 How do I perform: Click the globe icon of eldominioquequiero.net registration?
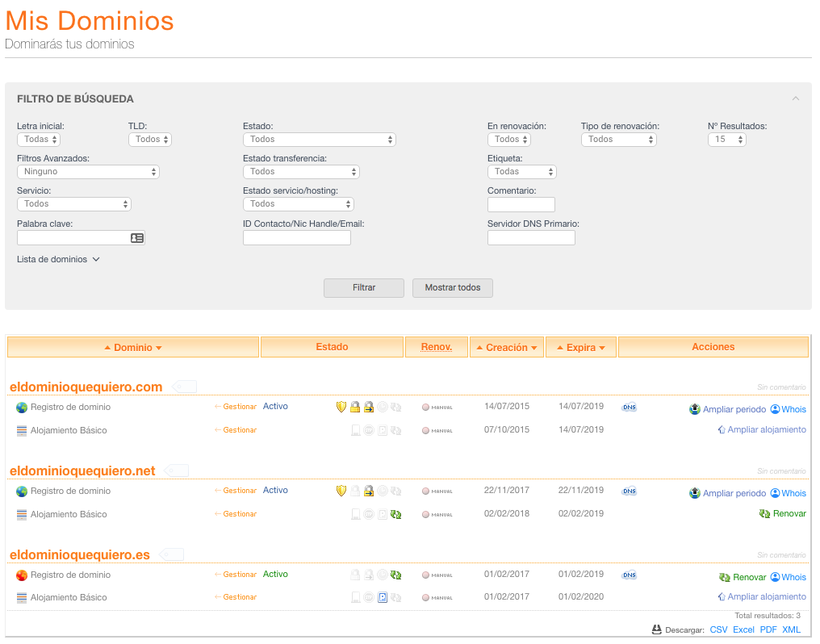coord(22,491)
